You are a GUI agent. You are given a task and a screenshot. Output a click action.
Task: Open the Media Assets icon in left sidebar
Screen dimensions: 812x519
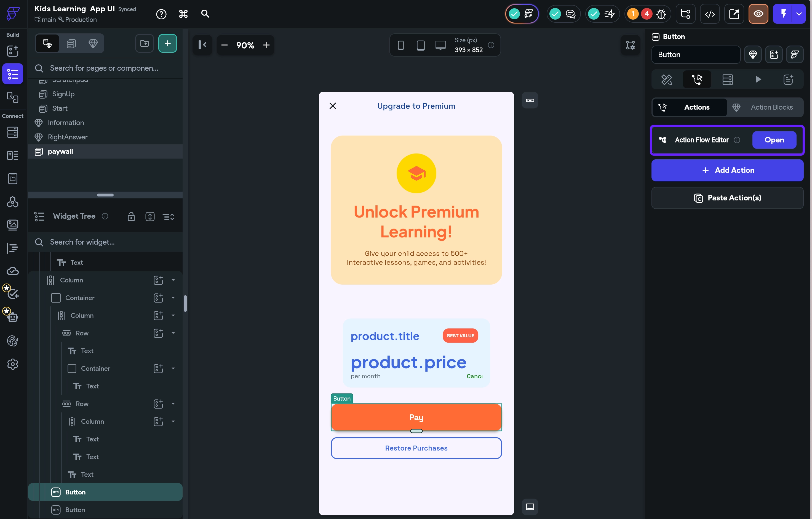click(x=12, y=225)
